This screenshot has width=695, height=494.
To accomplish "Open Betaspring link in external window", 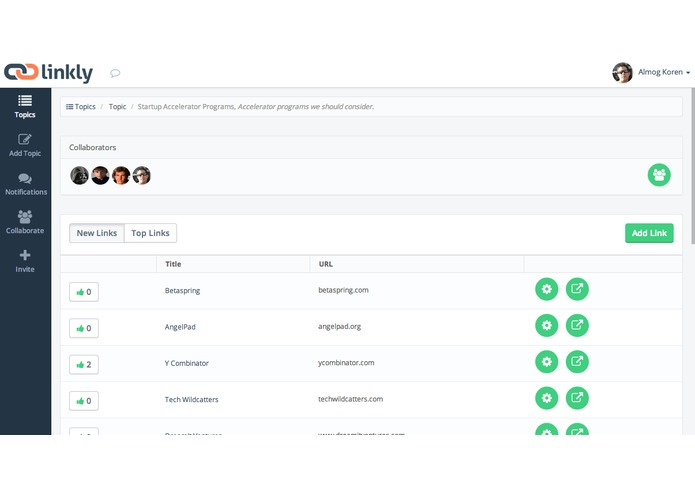I will pos(577,289).
